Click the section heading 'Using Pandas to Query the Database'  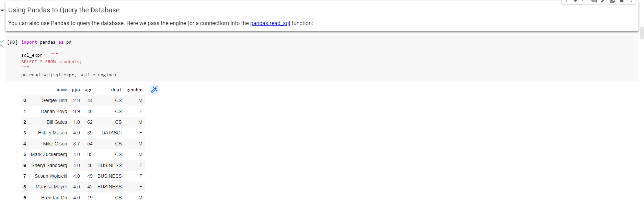[64, 10]
